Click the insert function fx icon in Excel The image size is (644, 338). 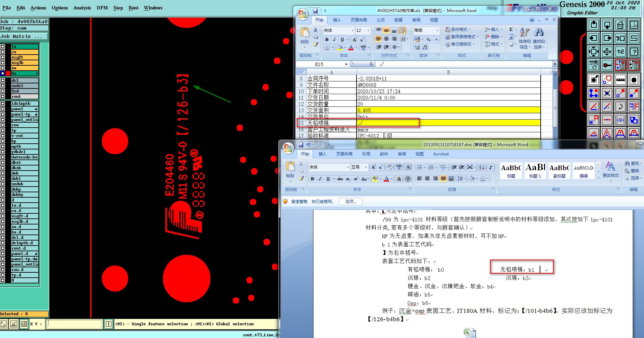coord(371,64)
